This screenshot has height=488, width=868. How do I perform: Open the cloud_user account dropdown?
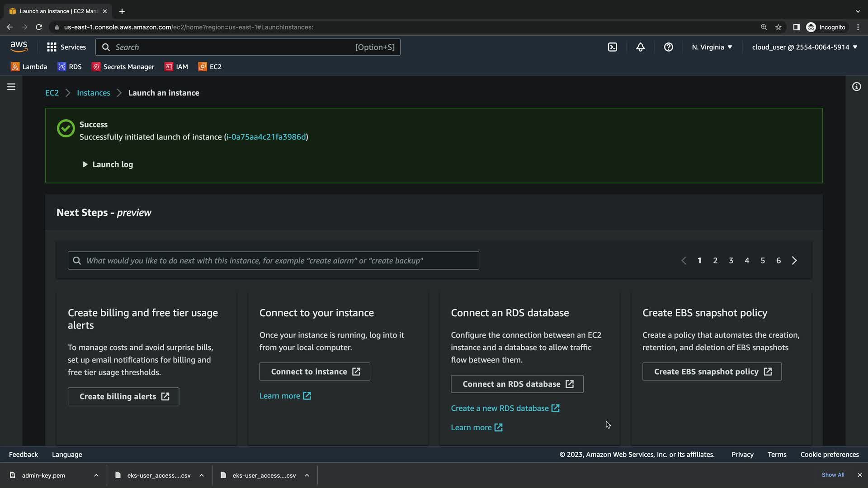coord(804,47)
